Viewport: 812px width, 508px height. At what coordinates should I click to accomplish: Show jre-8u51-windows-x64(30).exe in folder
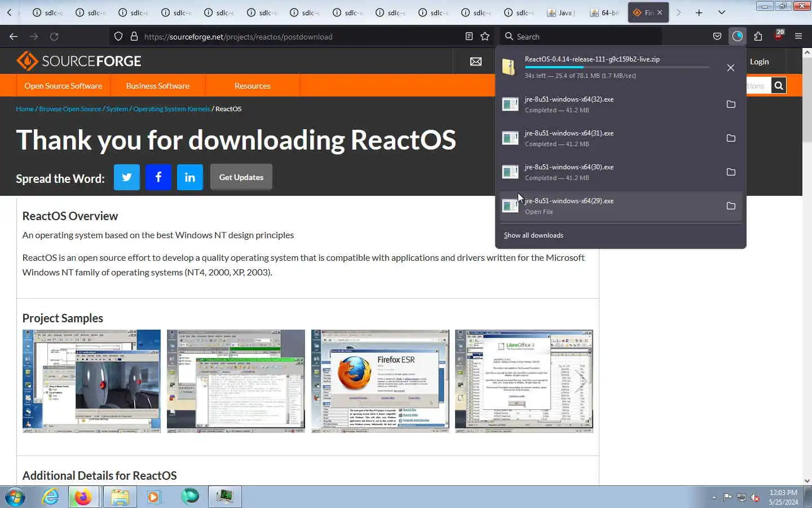pyautogui.click(x=731, y=172)
